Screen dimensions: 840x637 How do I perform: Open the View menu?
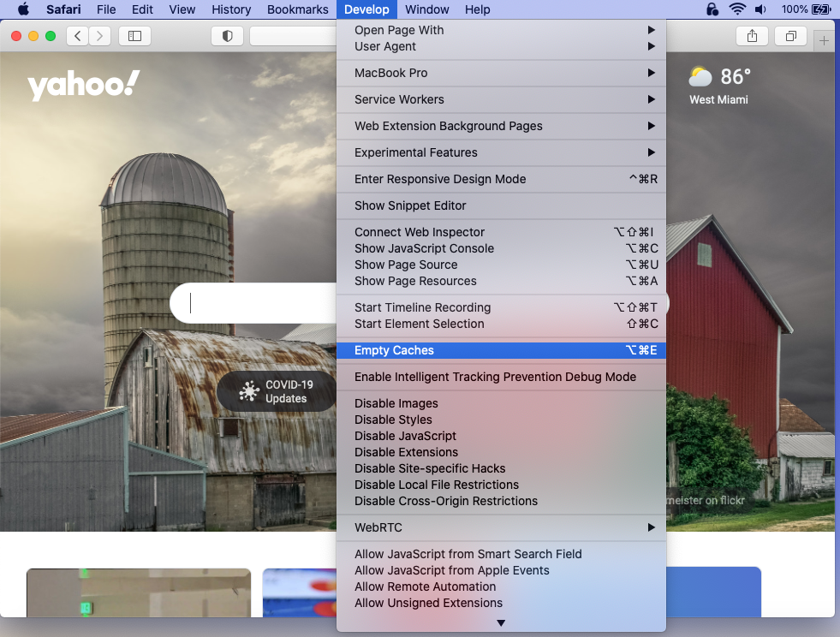coord(182,9)
